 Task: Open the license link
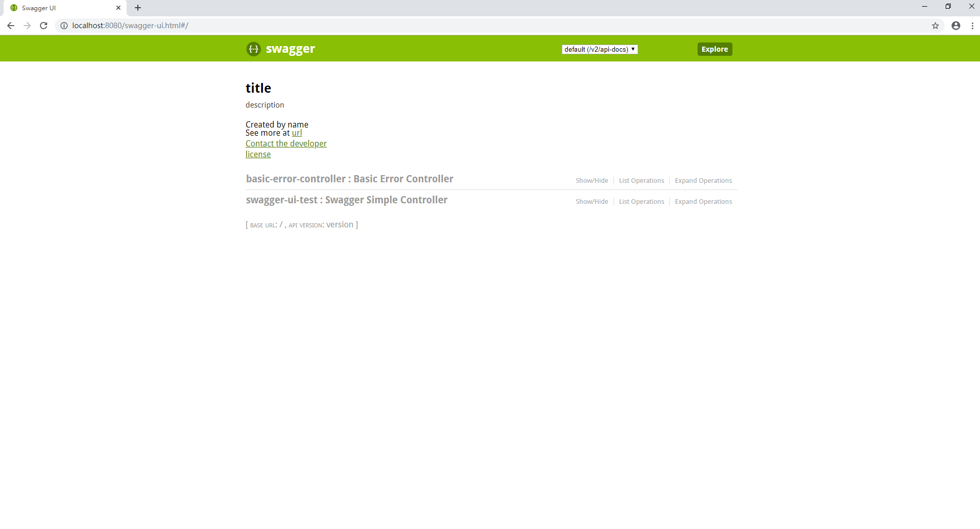(258, 154)
